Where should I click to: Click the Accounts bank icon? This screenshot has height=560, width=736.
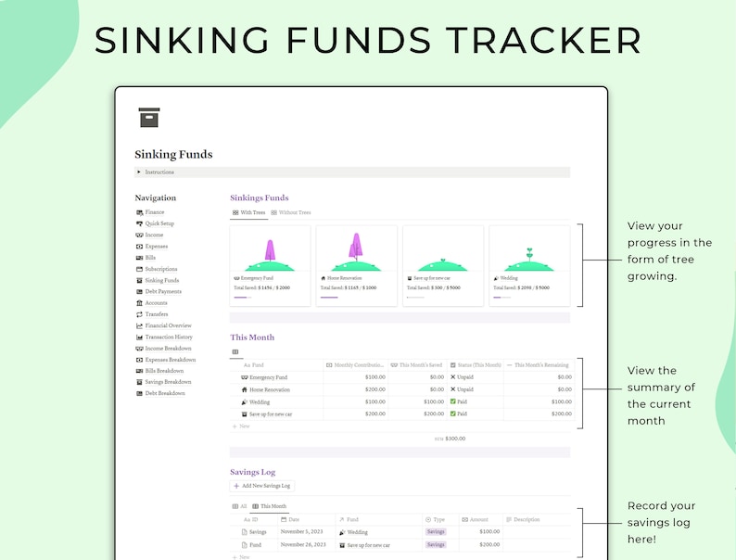click(x=139, y=303)
